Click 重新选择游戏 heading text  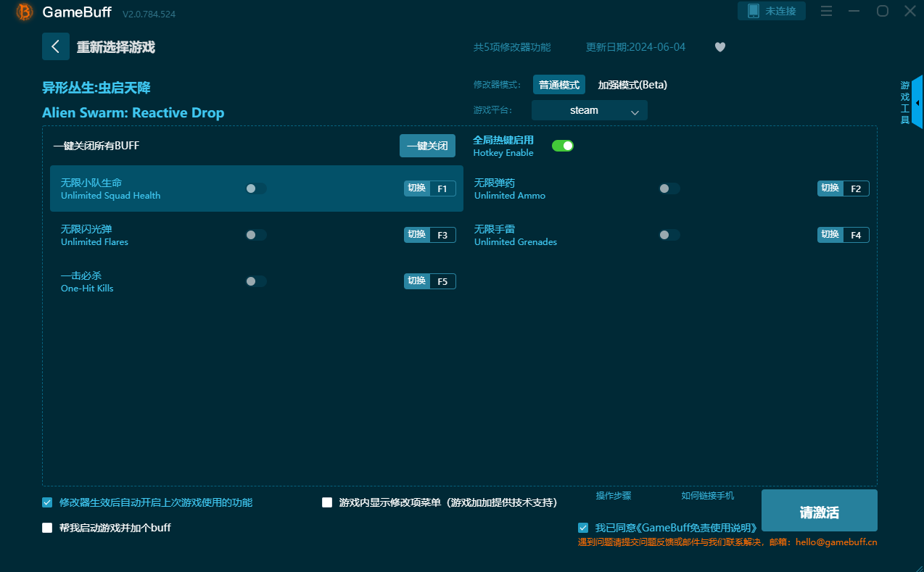click(x=116, y=47)
